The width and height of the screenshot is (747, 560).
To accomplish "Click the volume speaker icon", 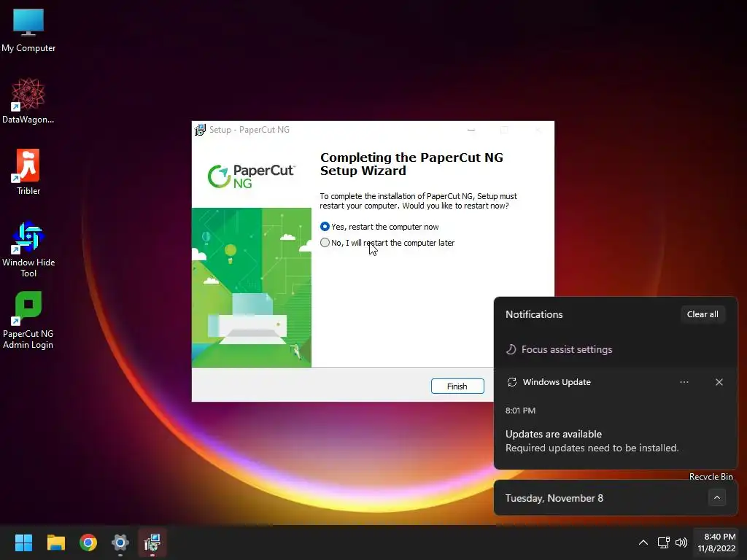I will click(681, 542).
